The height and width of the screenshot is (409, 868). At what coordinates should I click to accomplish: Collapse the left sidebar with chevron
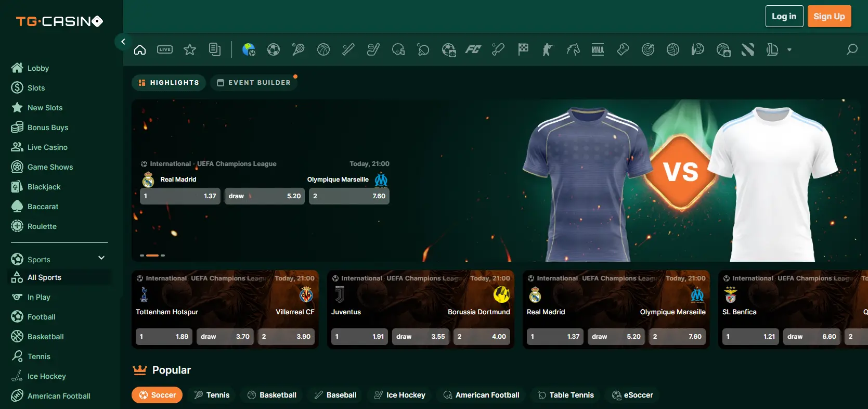tap(123, 42)
